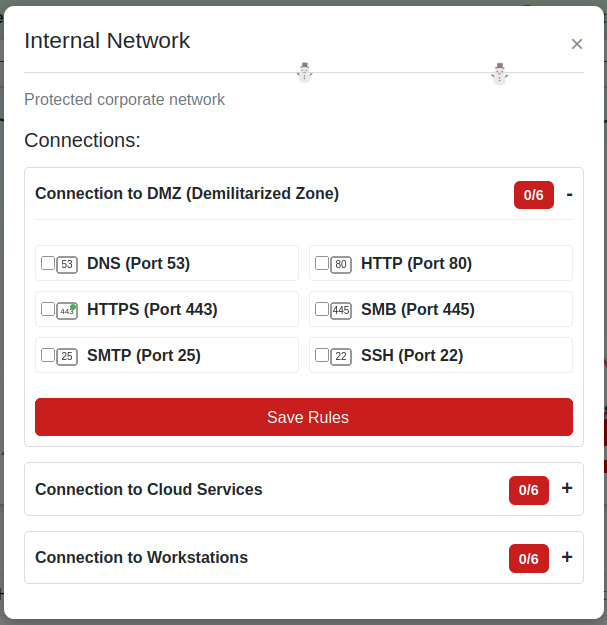Select the HTTP (Port 80) checkbox
The height and width of the screenshot is (625, 607).
point(322,263)
